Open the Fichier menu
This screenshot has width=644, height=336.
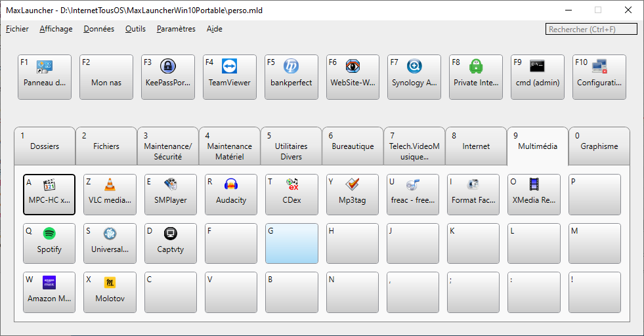(17, 29)
